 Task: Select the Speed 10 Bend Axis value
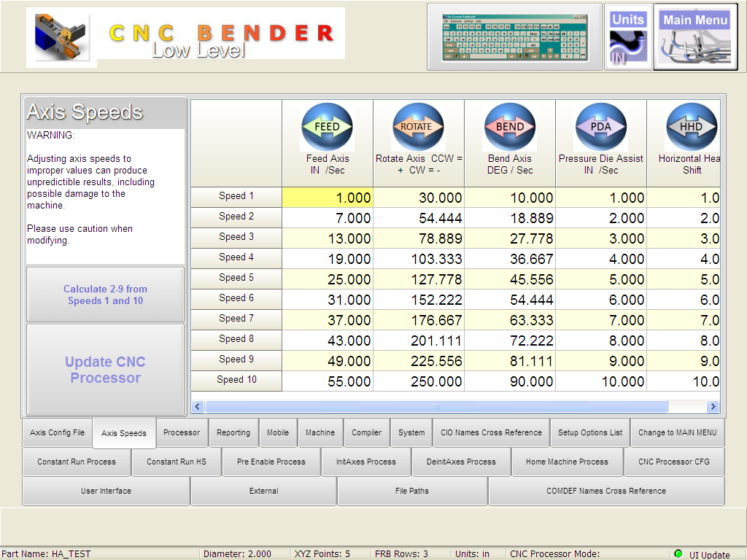510,381
